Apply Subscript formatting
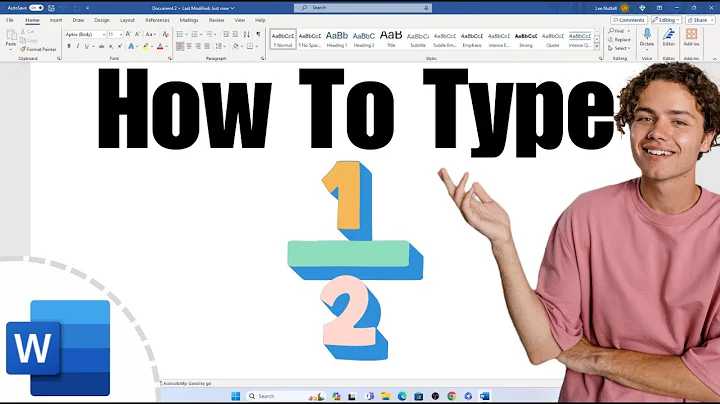Image resolution: width=720 pixels, height=404 pixels. coord(111,46)
